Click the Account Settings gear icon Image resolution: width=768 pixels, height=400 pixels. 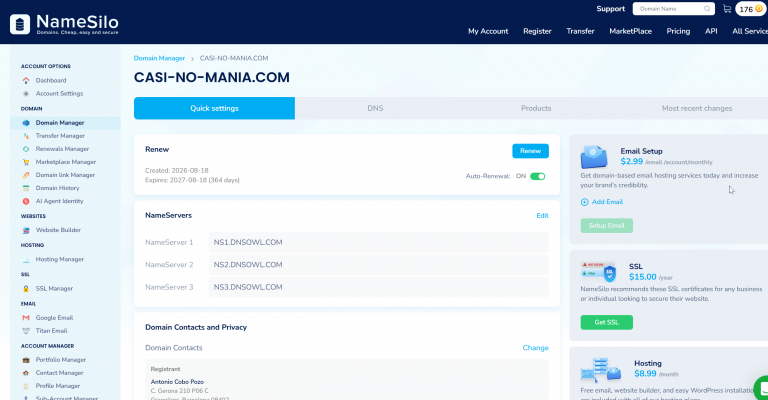click(26, 94)
